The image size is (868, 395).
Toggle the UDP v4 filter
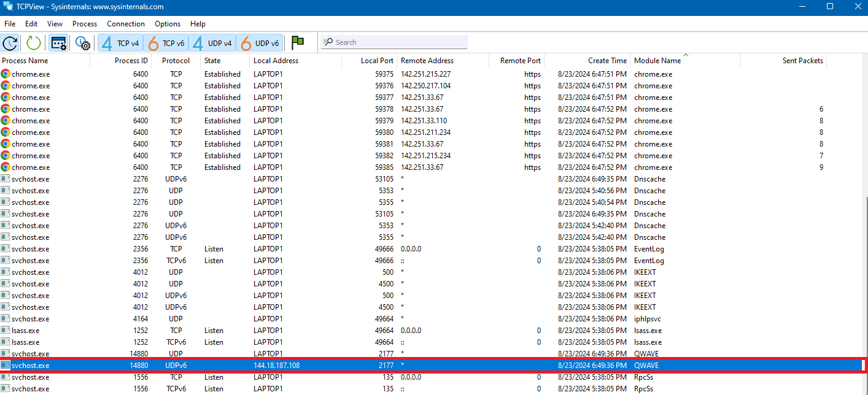pos(212,43)
